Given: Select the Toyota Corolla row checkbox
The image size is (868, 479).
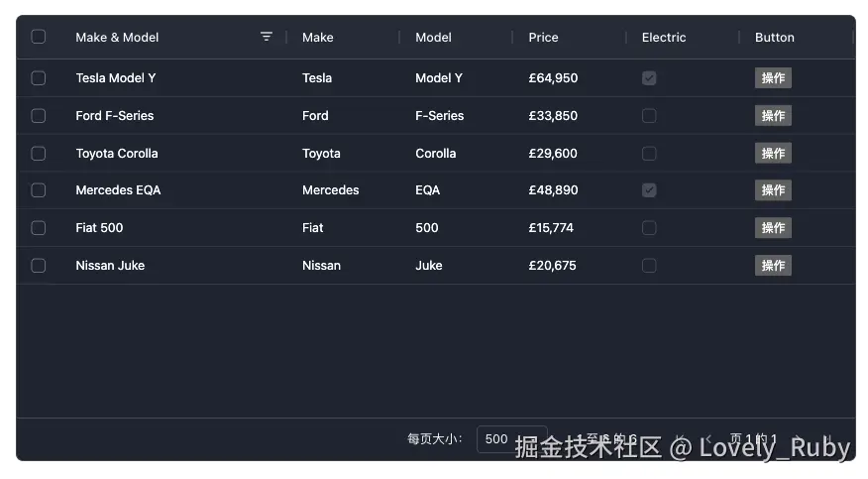Looking at the screenshot, I should pos(39,154).
